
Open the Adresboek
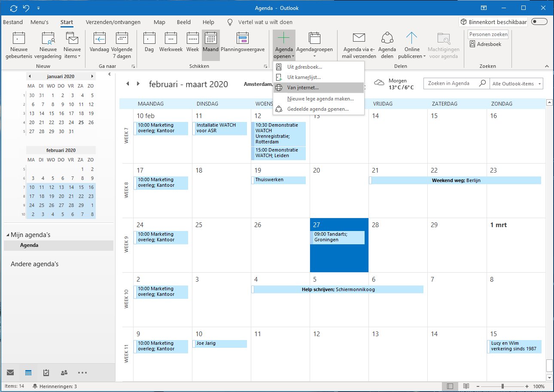point(485,44)
